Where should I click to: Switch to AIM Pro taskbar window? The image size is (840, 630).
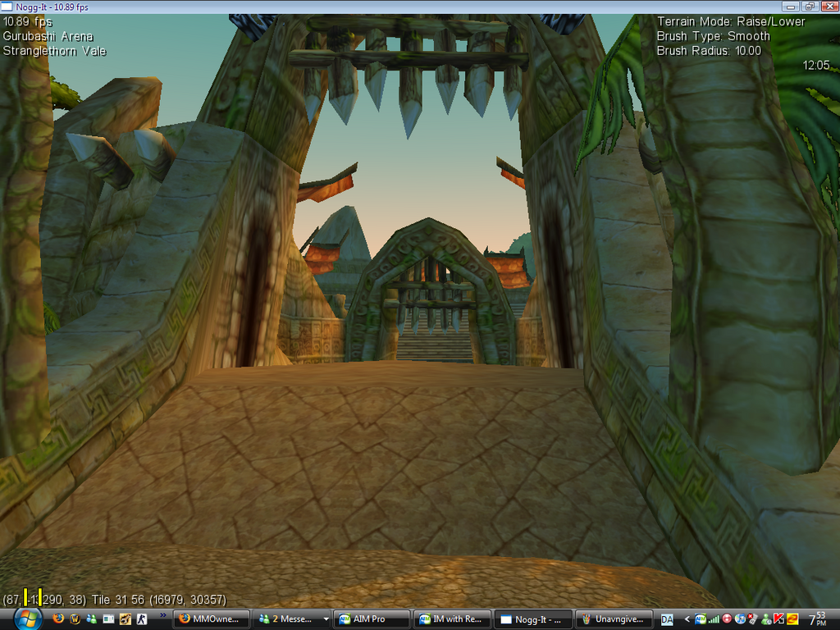click(372, 619)
